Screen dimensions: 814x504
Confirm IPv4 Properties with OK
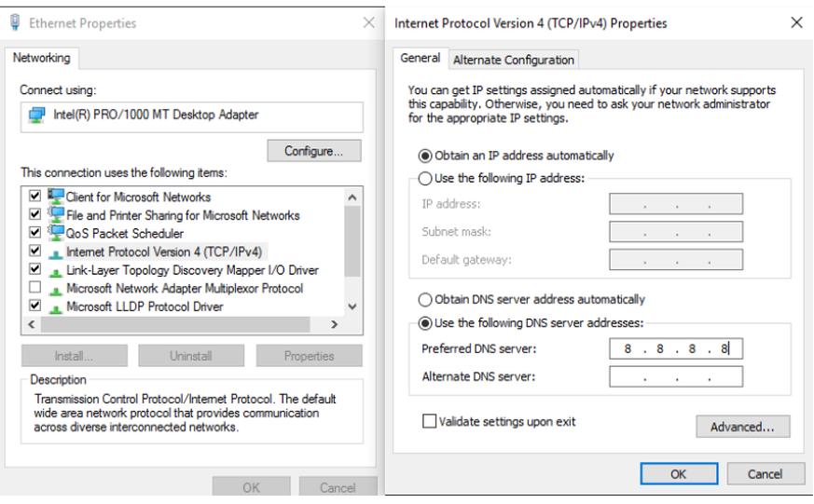(x=679, y=474)
